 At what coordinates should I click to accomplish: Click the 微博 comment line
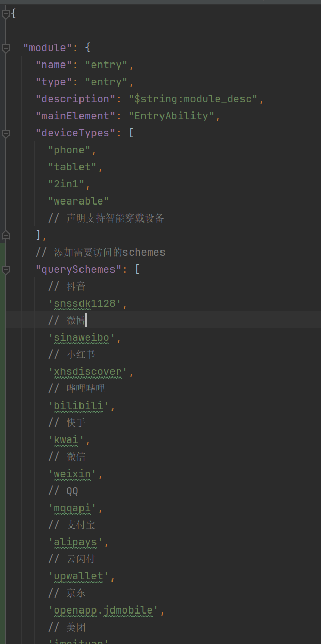pyautogui.click(x=67, y=321)
